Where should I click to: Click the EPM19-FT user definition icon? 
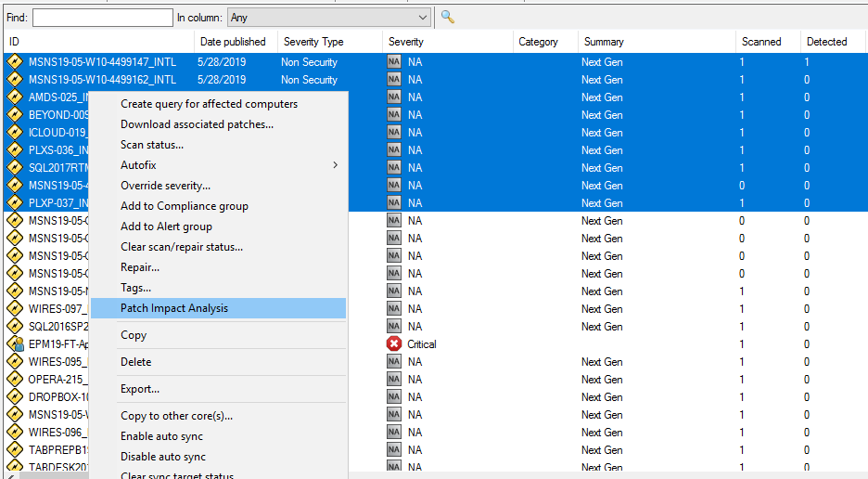click(x=15, y=344)
